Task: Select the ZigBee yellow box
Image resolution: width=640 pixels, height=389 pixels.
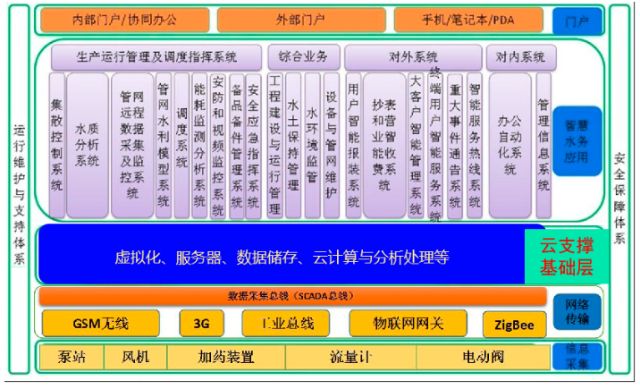Action: tap(514, 325)
